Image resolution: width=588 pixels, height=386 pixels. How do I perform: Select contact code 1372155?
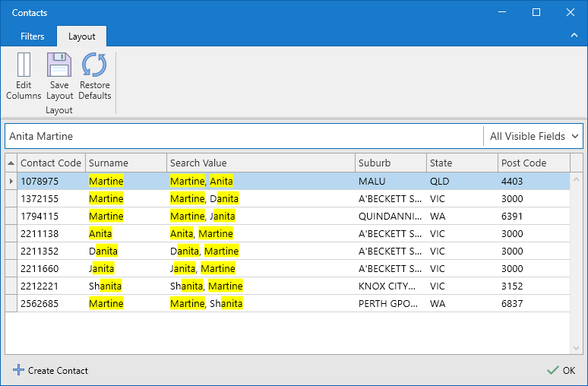tap(40, 199)
